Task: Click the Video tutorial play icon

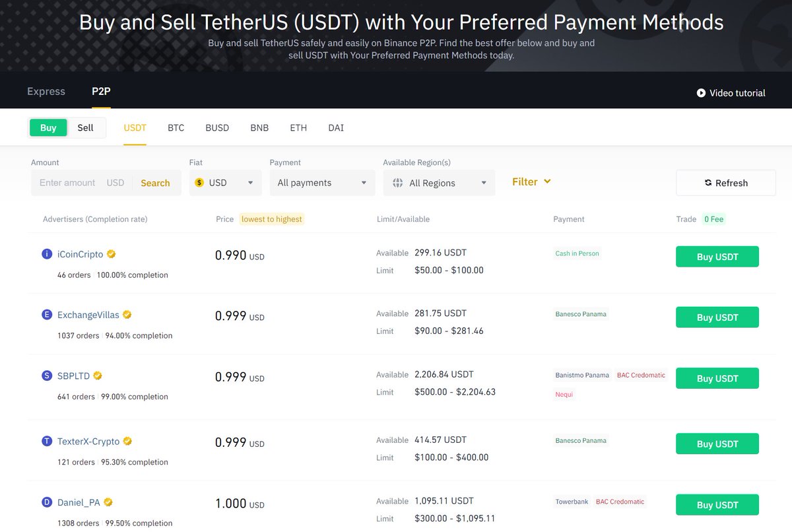Action: 701,93
